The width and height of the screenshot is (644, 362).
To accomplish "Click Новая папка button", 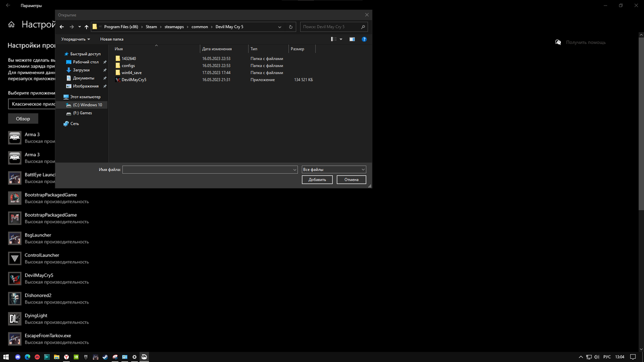I will [x=112, y=39].
